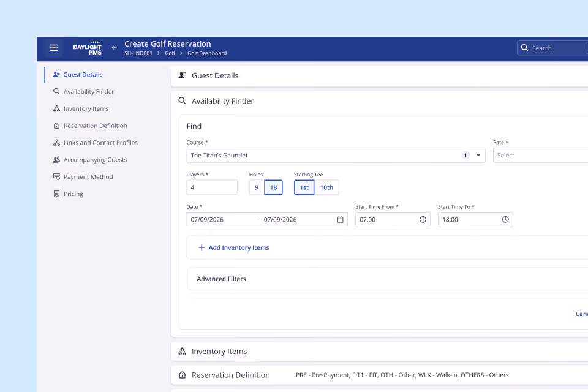
Task: Choose 1st starting tee
Action: (x=304, y=187)
